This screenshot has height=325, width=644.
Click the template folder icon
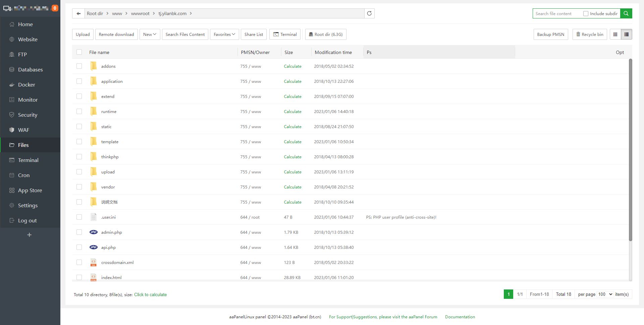pyautogui.click(x=94, y=142)
